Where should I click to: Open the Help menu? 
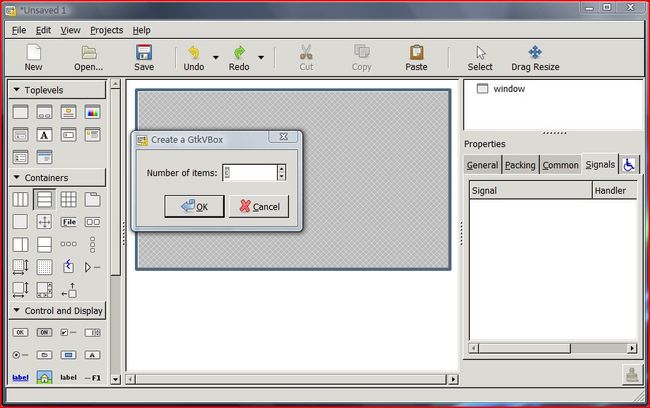tap(141, 30)
